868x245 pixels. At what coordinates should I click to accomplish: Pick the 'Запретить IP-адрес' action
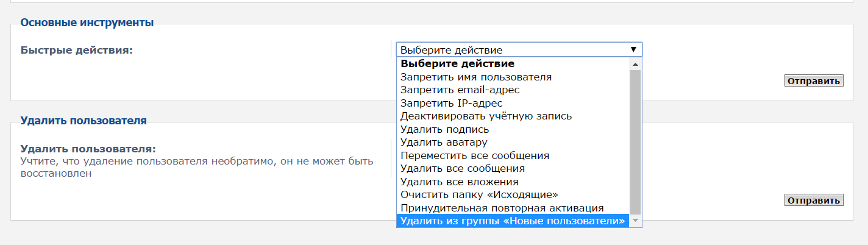click(451, 103)
